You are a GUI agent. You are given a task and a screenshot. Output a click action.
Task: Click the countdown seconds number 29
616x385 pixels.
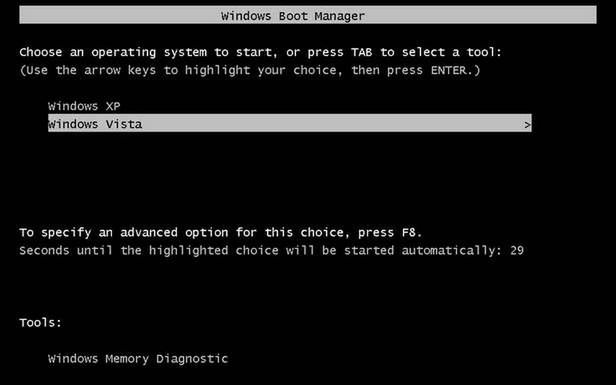(x=517, y=251)
